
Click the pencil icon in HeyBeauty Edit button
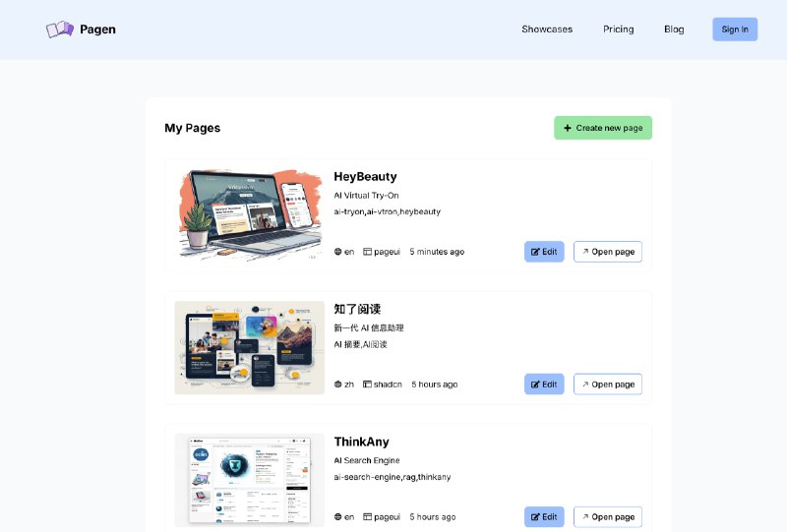pyautogui.click(x=535, y=252)
